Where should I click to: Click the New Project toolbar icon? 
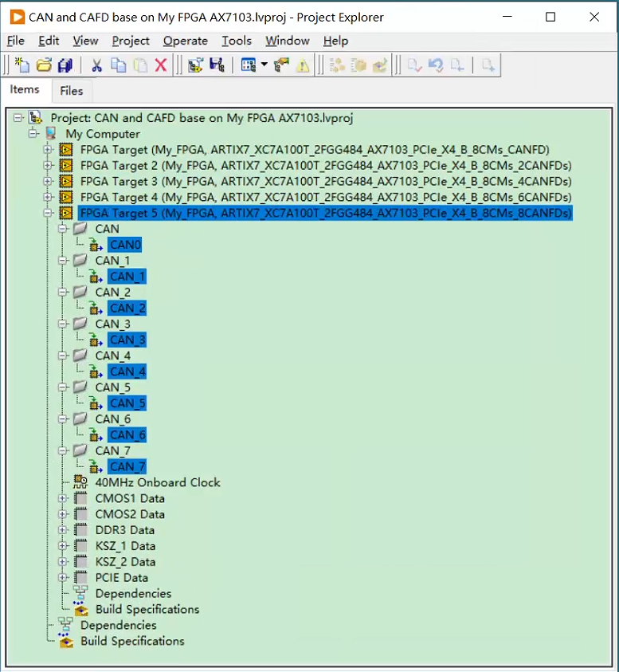click(22, 65)
